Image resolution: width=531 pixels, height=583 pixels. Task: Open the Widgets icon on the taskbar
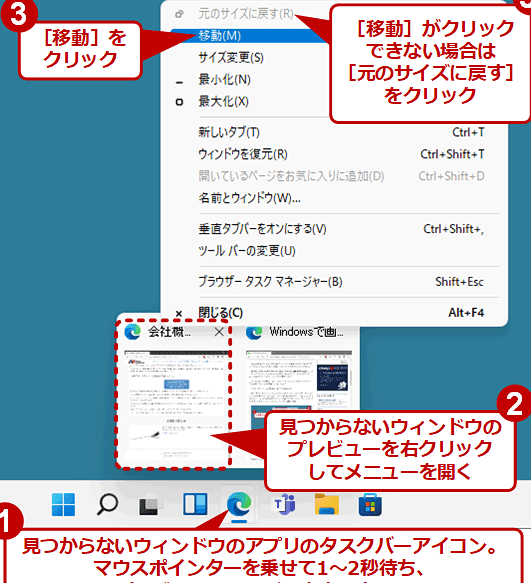pos(195,504)
